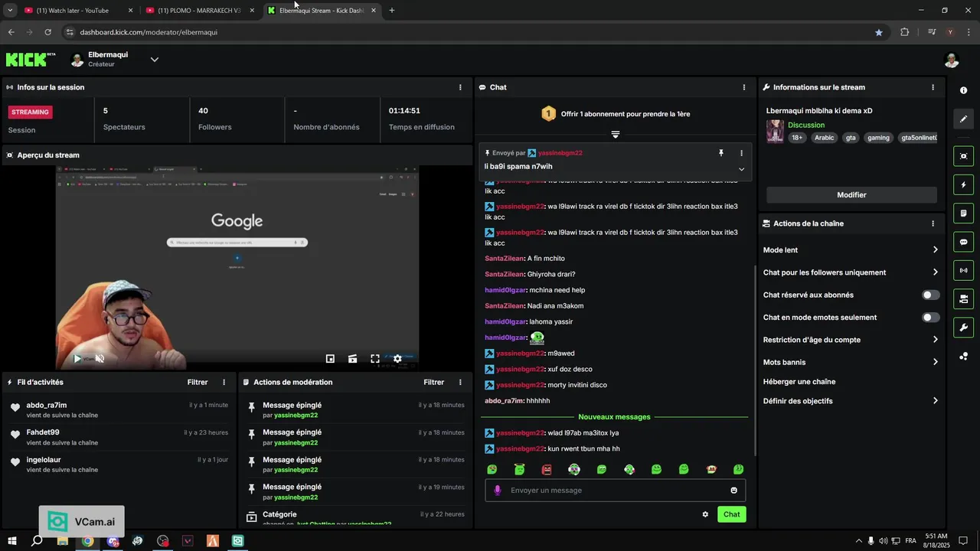Open the profile avatar at top right
The width and height of the screenshot is (980, 551).
[x=952, y=60]
